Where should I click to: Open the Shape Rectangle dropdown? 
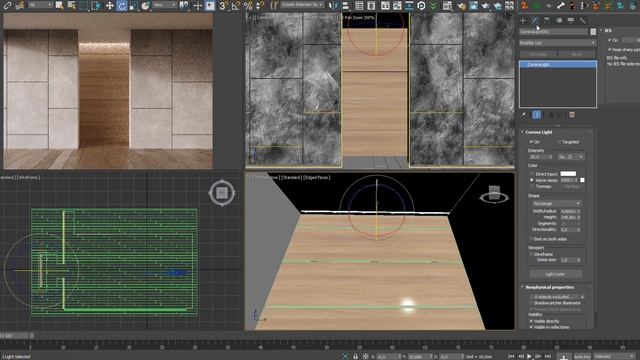(556, 203)
